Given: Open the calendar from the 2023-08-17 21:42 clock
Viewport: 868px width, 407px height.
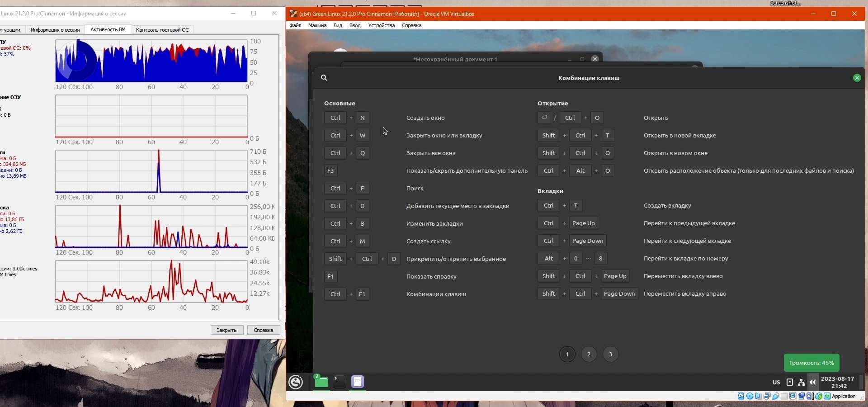Looking at the screenshot, I should pos(838,382).
